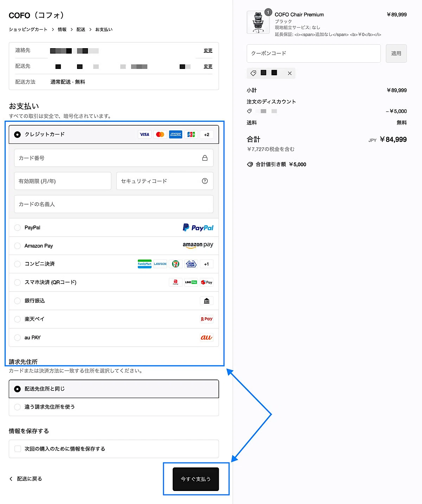Click the ￥7,727の税金を含む text

pyautogui.click(x=271, y=149)
